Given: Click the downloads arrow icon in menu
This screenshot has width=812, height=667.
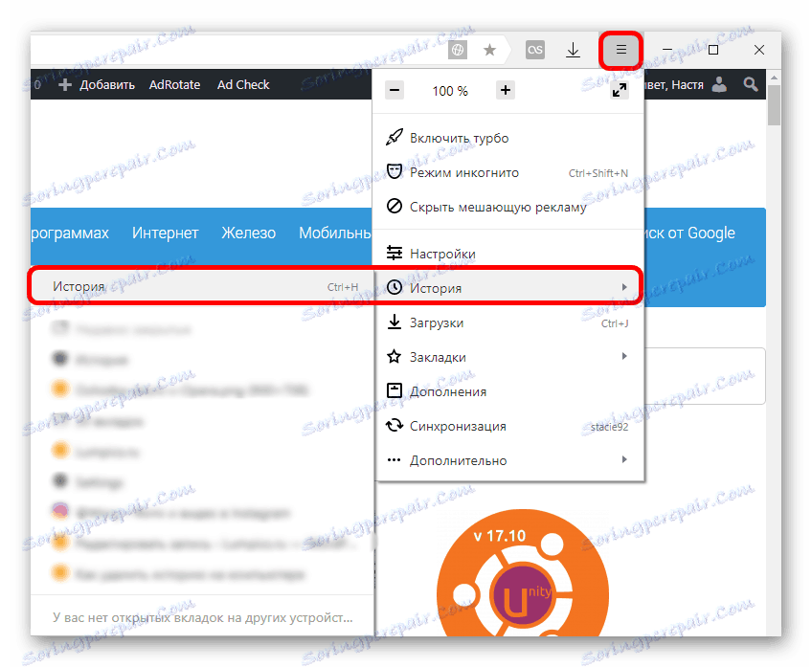Looking at the screenshot, I should (395, 322).
